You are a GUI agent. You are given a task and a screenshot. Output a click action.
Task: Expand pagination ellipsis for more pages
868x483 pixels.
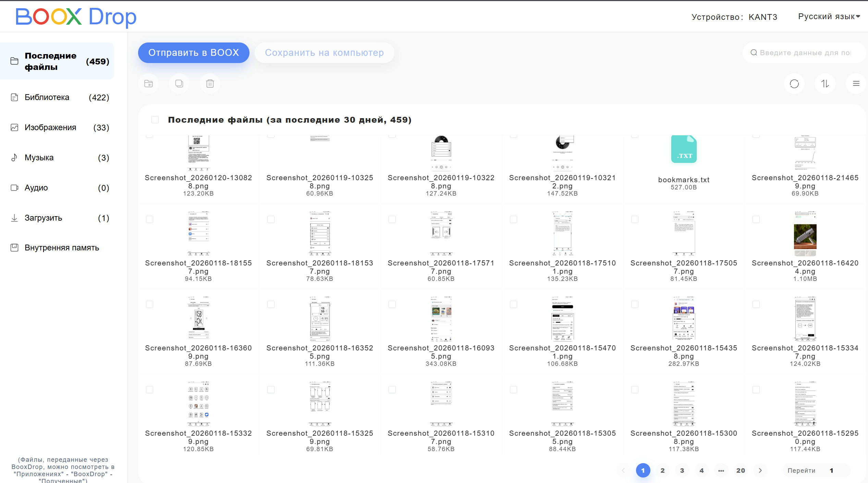[x=721, y=470]
